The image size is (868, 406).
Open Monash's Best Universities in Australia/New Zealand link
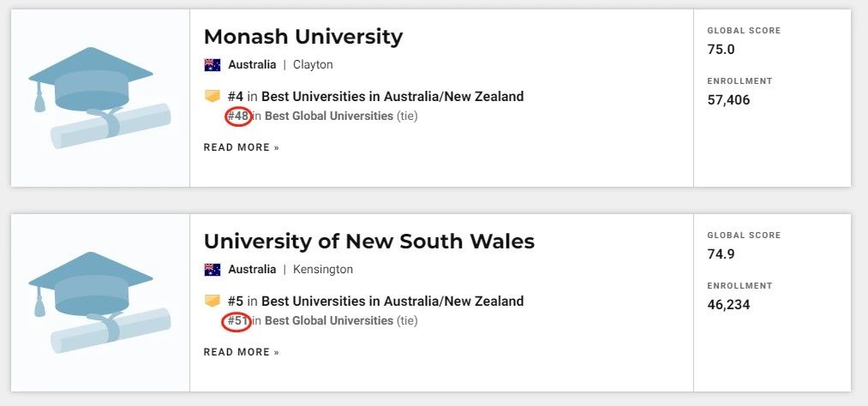tap(392, 96)
